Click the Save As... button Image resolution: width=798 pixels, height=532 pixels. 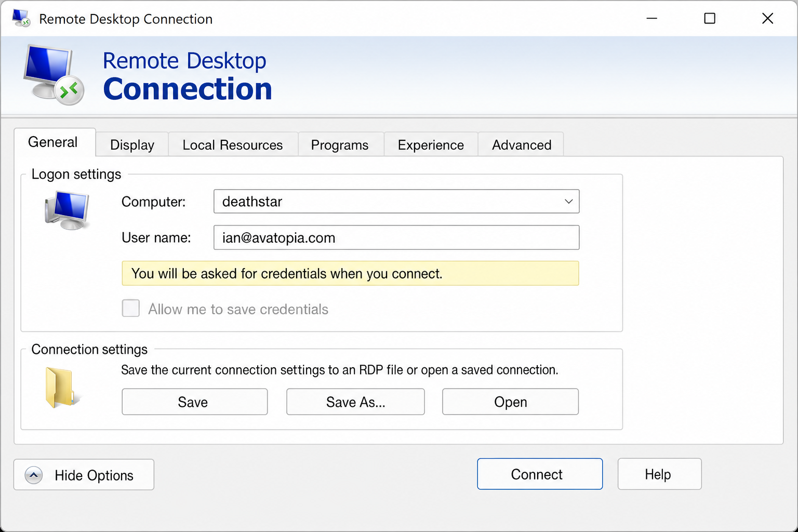[355, 402]
